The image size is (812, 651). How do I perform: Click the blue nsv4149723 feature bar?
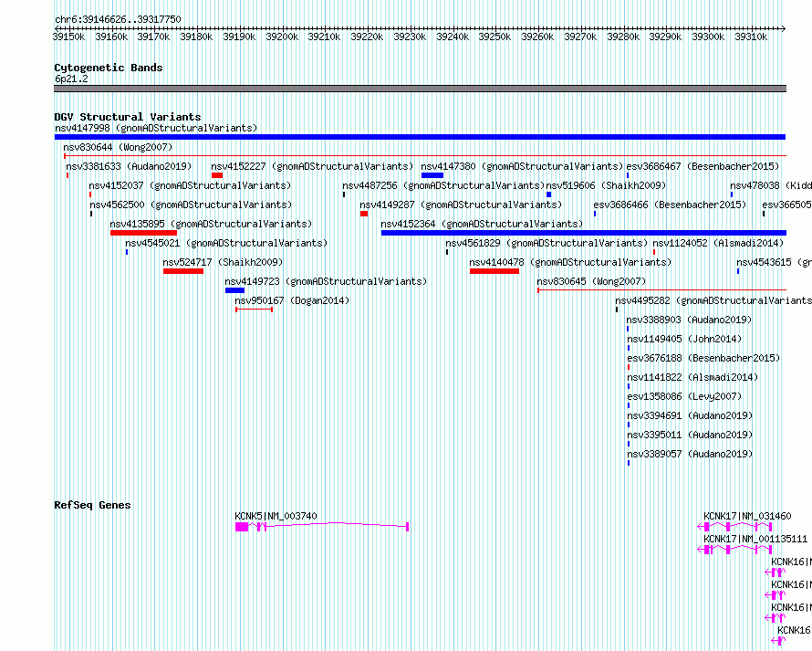pyautogui.click(x=234, y=290)
